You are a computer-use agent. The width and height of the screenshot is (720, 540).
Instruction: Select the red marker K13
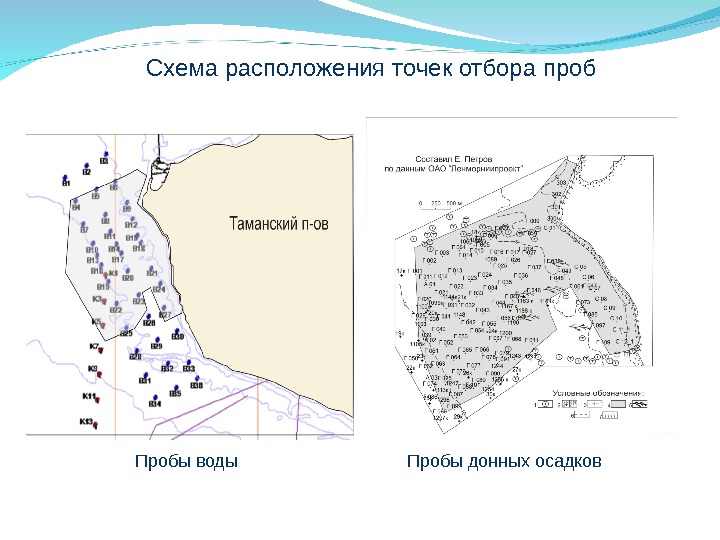tap(96, 426)
